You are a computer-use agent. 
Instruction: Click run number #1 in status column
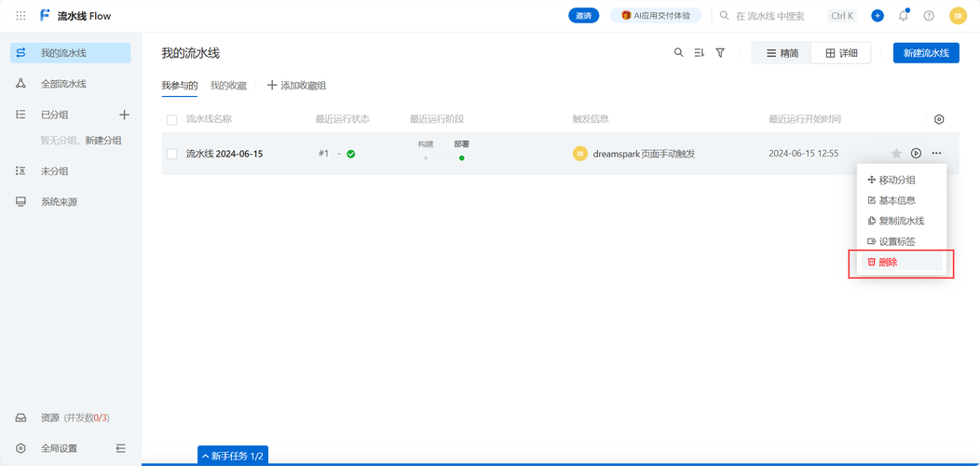coord(324,153)
